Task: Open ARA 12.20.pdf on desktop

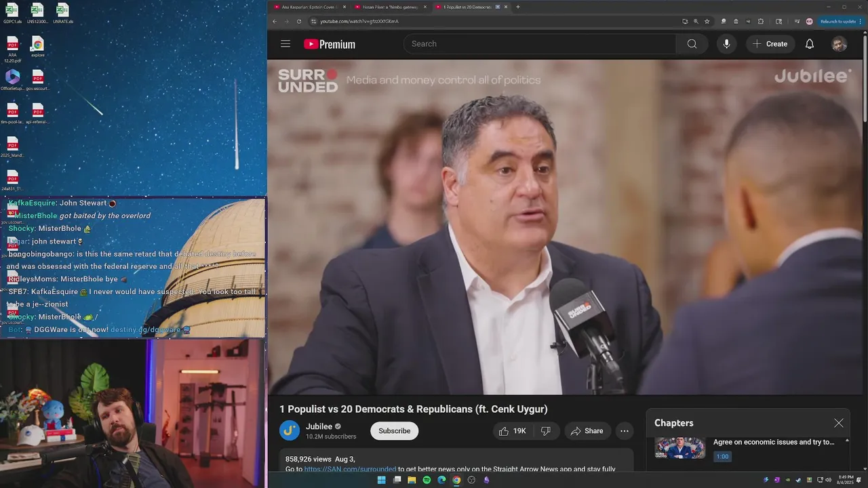Action: tap(12, 49)
